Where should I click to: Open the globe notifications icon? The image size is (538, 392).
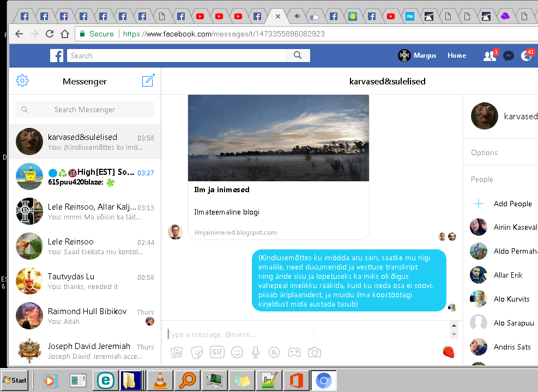tap(526, 56)
